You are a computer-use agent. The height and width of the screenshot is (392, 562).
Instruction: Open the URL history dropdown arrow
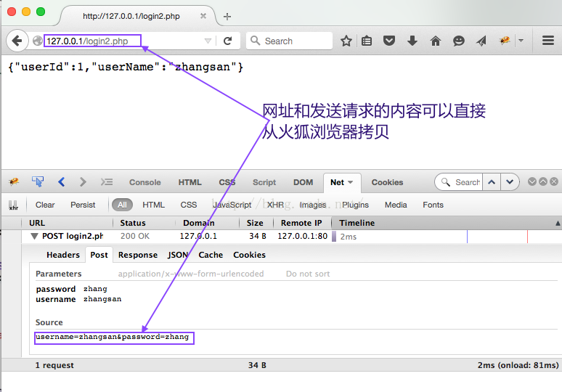point(208,41)
